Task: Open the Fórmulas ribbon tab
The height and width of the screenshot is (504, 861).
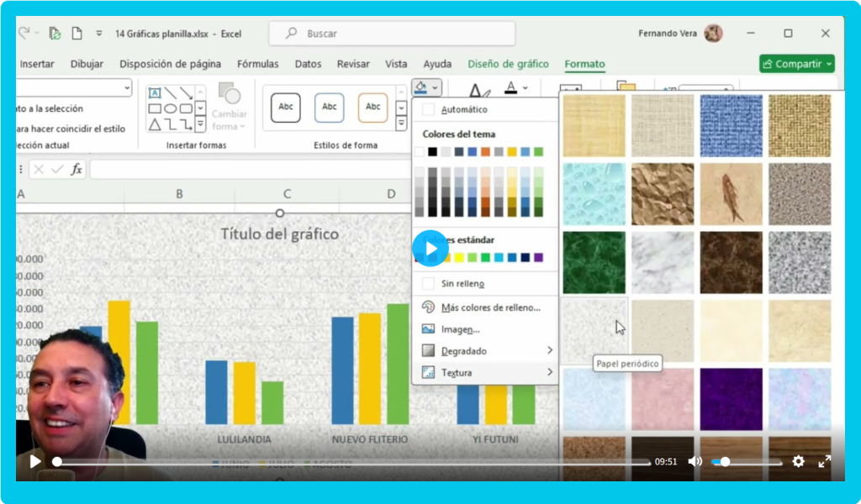Action: 257,64
